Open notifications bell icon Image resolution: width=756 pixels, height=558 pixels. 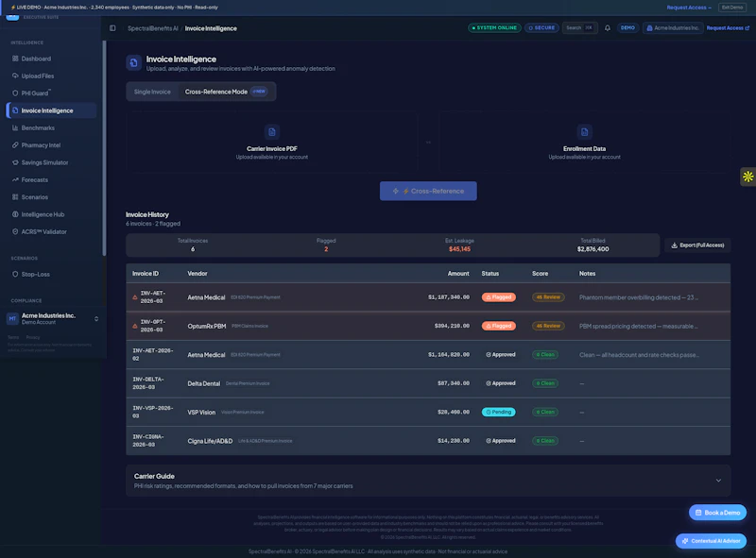(608, 28)
